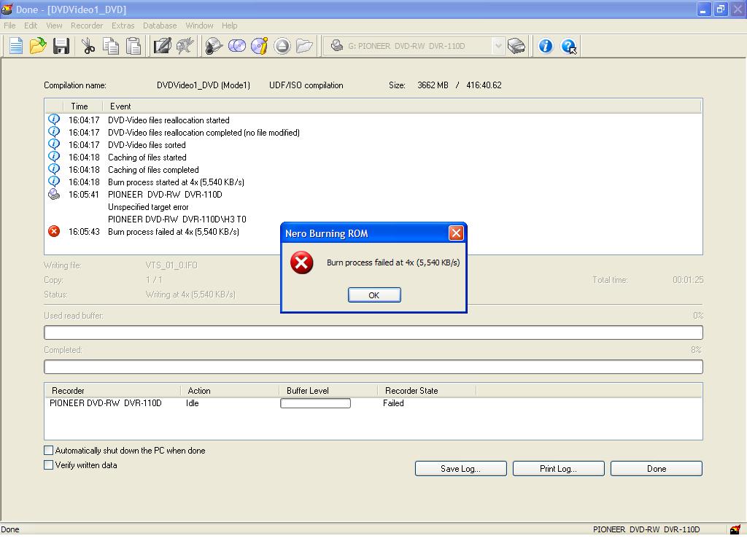Enable Automatically shut down the PC when done
This screenshot has height=560, width=747.
click(x=48, y=451)
